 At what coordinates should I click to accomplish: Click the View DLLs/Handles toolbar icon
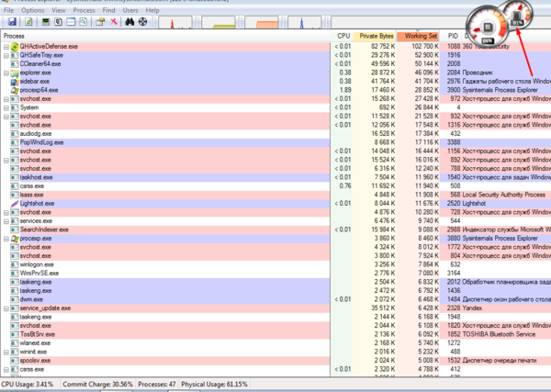coord(83,22)
